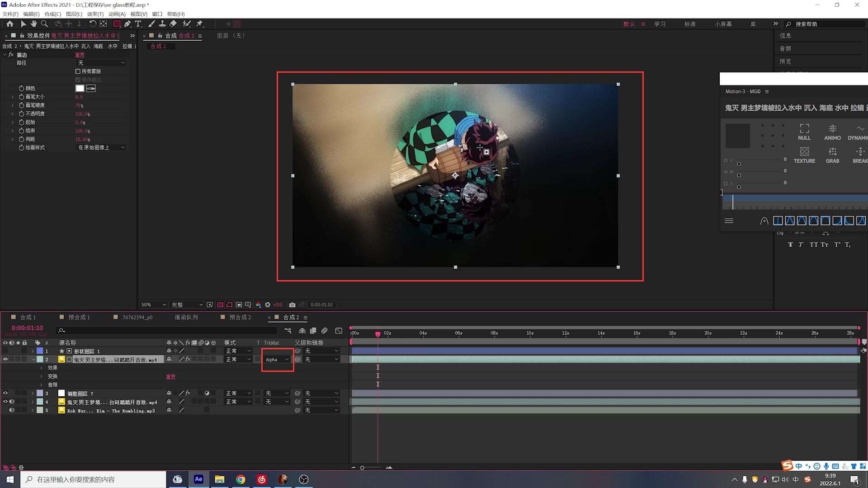Screen dimensions: 868x488
Task: Take a snapshot with camera icon
Action: tap(292, 305)
